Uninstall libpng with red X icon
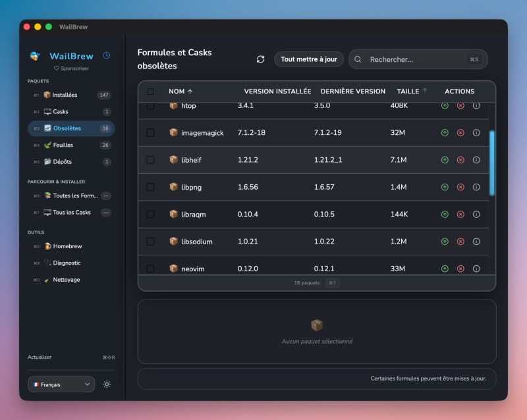Image resolution: width=527 pixels, height=420 pixels. (460, 187)
